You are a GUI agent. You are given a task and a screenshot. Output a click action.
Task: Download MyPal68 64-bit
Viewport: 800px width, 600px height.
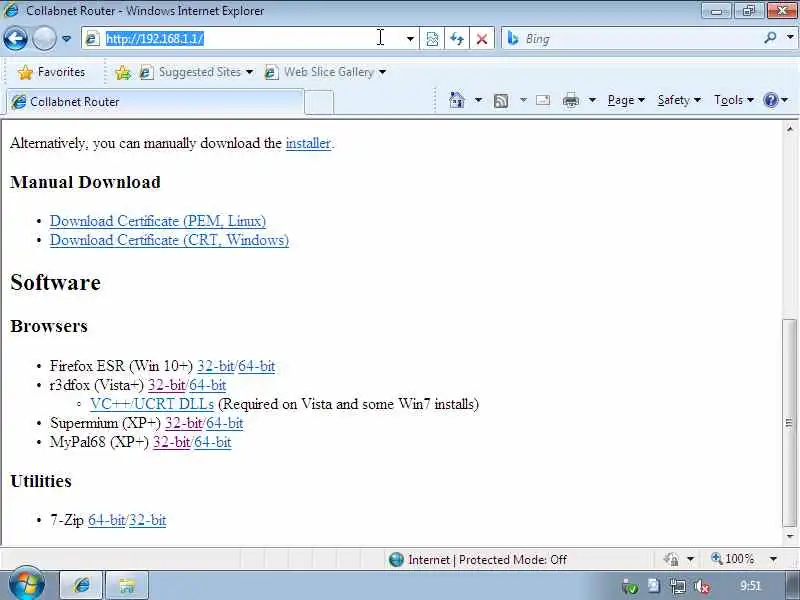tap(213, 442)
